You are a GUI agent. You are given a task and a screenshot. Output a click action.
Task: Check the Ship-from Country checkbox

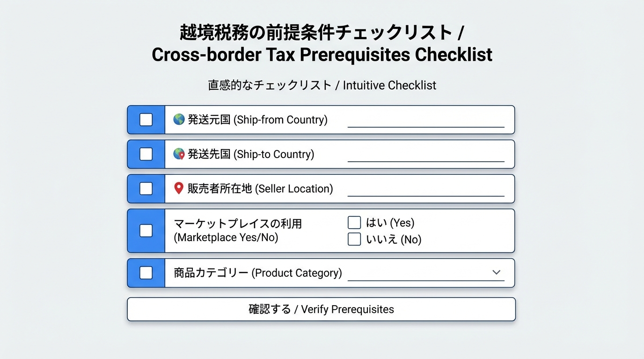coord(146,119)
